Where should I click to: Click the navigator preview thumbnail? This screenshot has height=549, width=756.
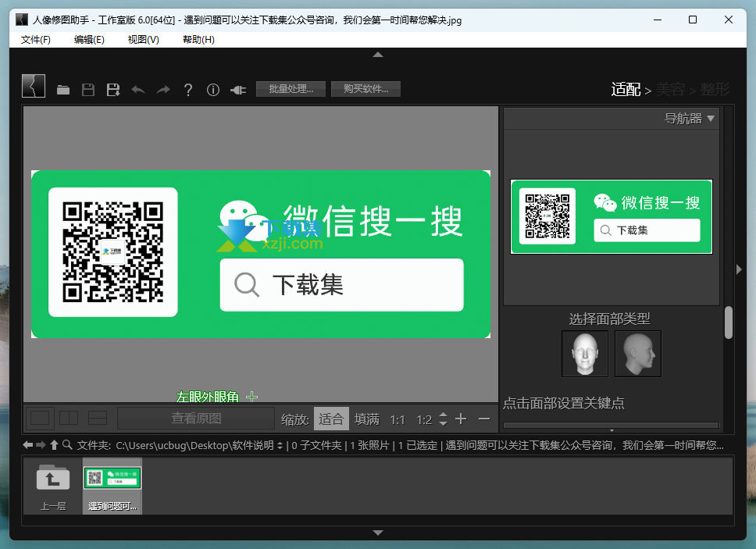pos(612,216)
